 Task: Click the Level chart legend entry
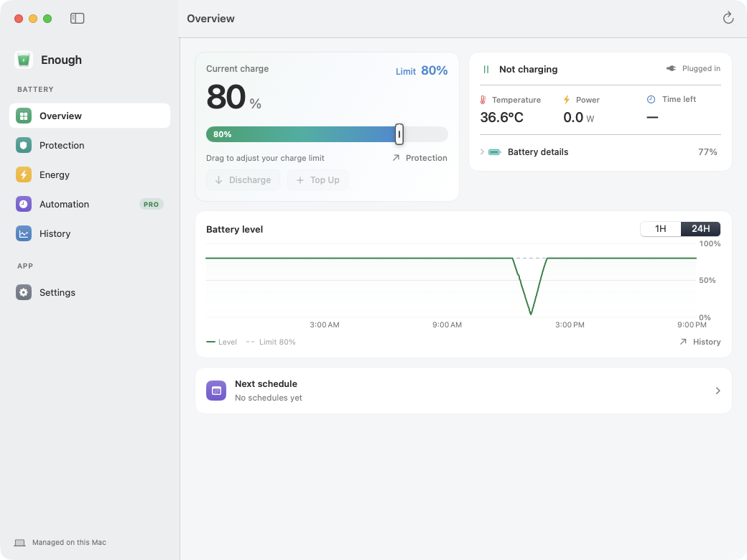point(221,342)
